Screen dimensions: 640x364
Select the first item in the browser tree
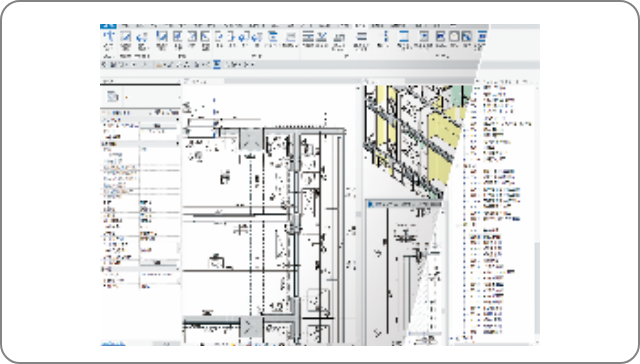click(x=494, y=87)
